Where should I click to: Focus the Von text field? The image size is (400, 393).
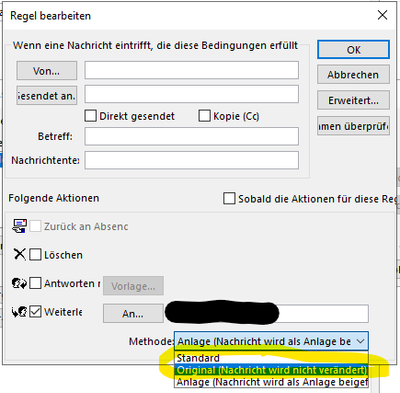192,70
